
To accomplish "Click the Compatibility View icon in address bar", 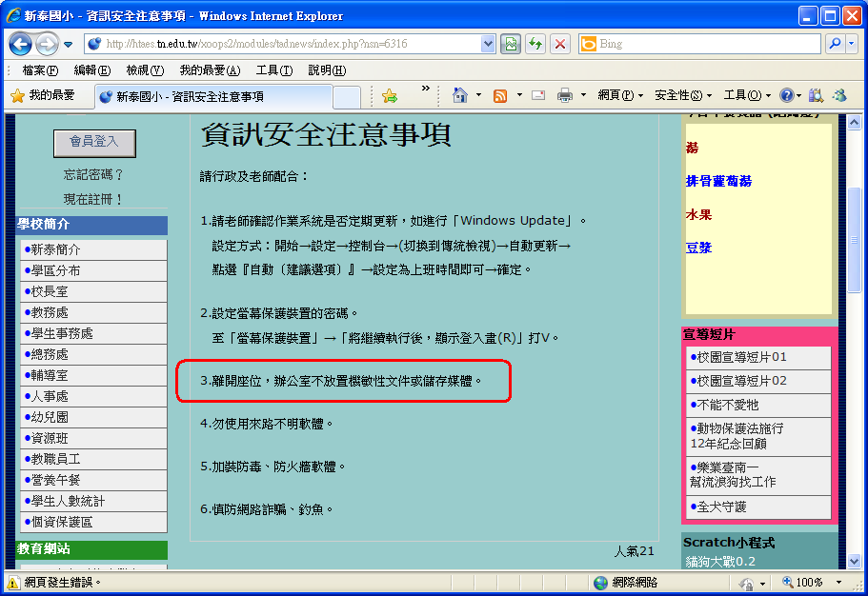I will (x=511, y=44).
